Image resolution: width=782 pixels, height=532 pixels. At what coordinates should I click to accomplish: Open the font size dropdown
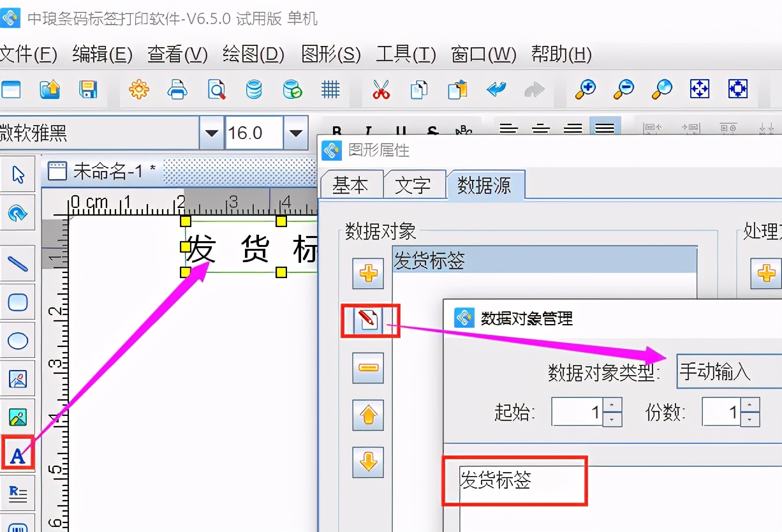(x=295, y=133)
